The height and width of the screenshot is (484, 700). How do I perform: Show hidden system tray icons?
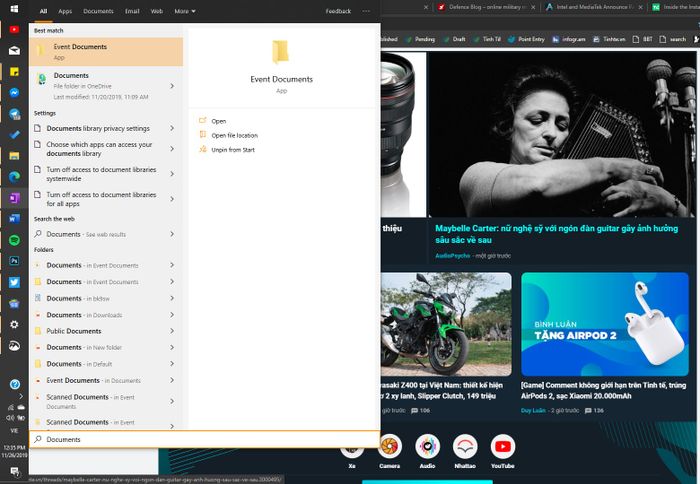(21, 396)
